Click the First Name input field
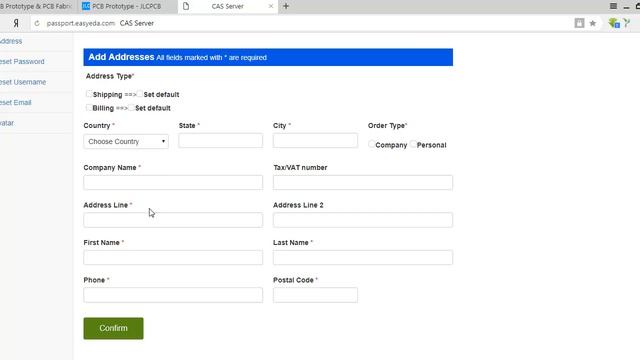 (x=173, y=258)
